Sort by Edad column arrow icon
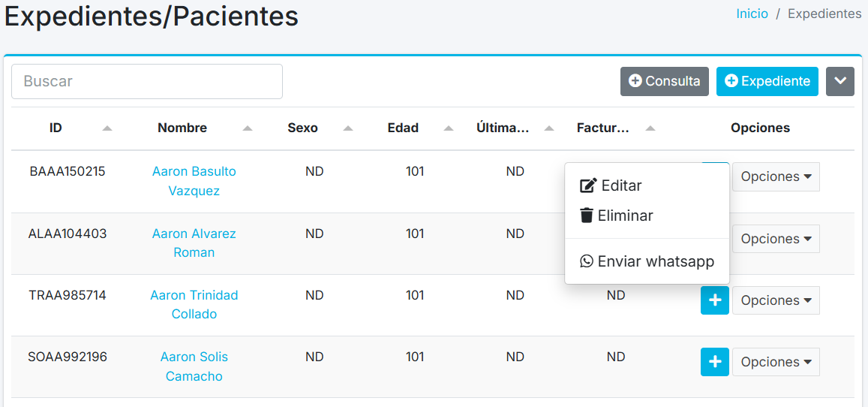 [x=449, y=128]
